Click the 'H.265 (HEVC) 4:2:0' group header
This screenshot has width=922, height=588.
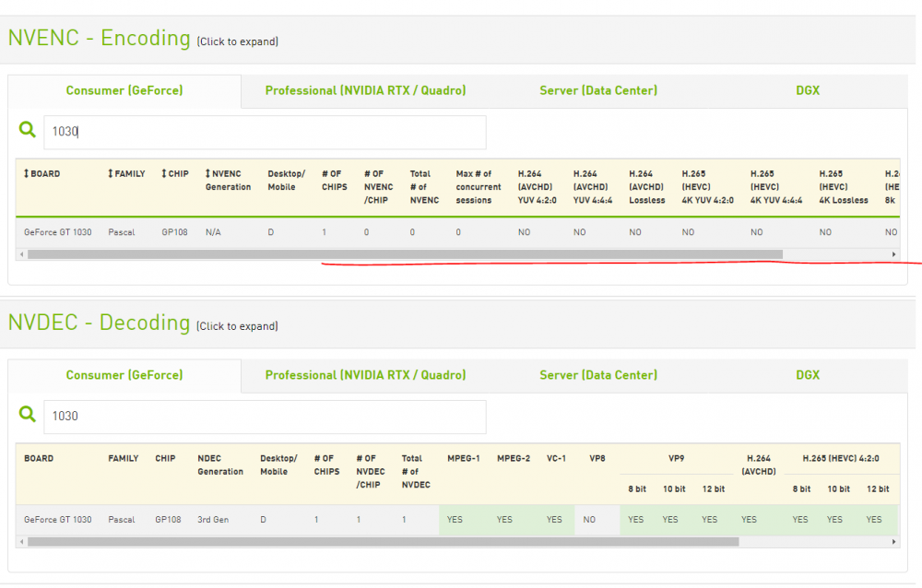[841, 459]
